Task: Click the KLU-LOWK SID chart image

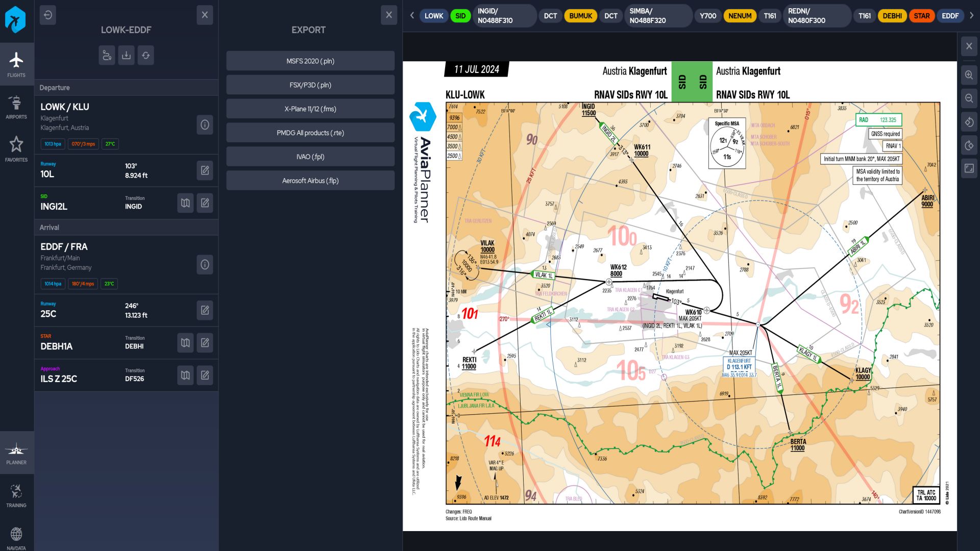Action: point(680,296)
